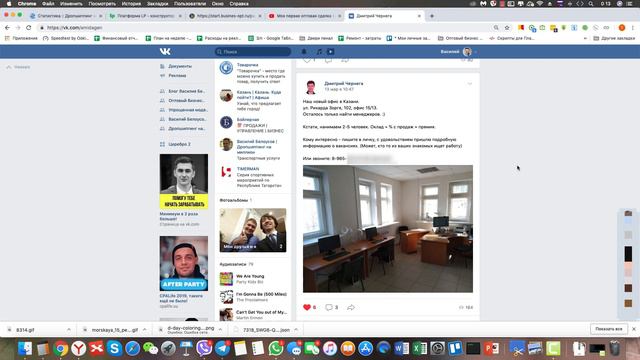Expand morskaya_15_pe gif download options
The image size is (640, 360).
tap(144, 329)
